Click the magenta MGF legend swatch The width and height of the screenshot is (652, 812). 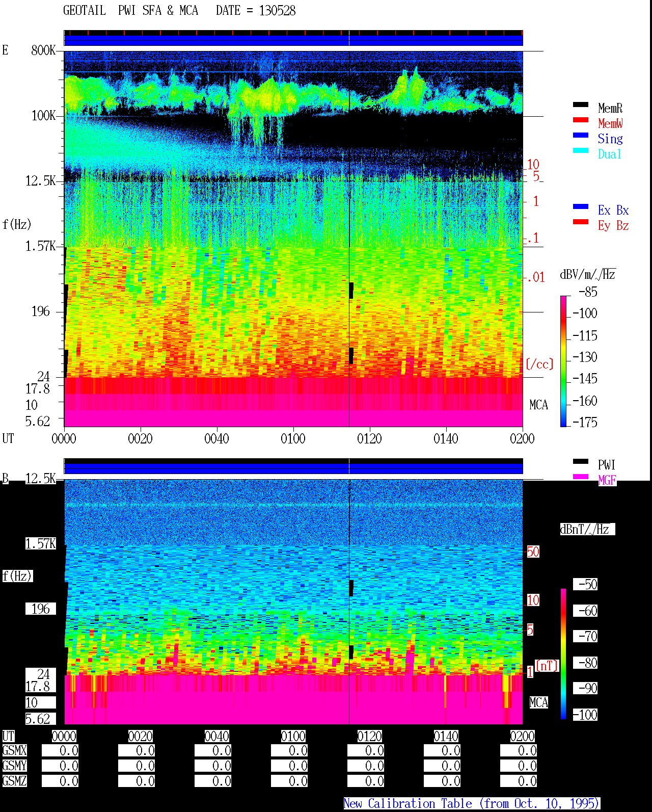pyautogui.click(x=581, y=477)
